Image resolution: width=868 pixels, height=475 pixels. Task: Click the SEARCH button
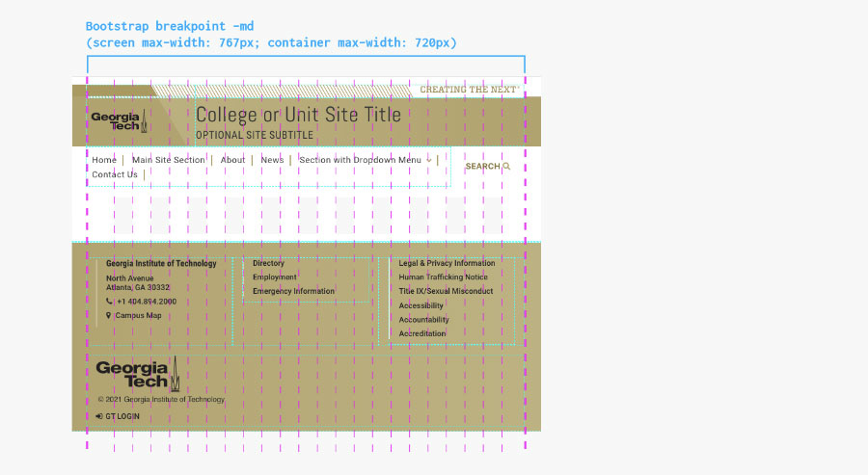488,166
